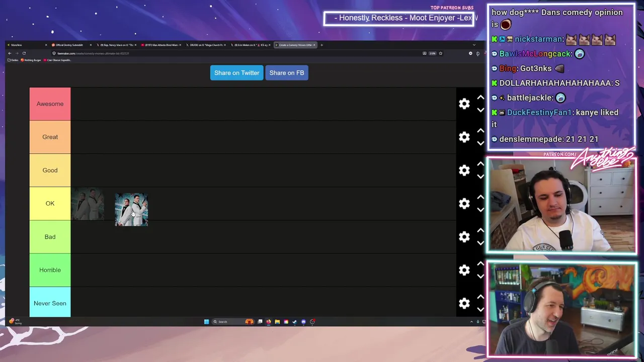Click the browser back arrow

point(10,53)
